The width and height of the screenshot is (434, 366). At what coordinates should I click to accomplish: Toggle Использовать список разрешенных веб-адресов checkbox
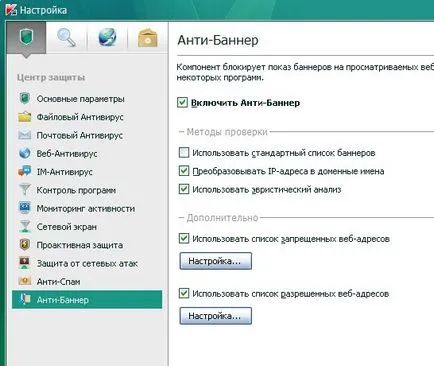[x=184, y=294]
